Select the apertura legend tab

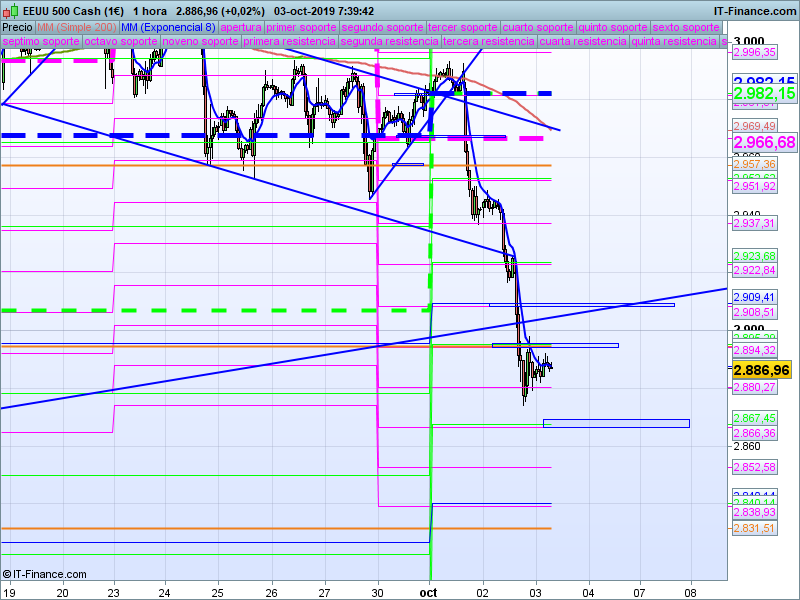242,27
